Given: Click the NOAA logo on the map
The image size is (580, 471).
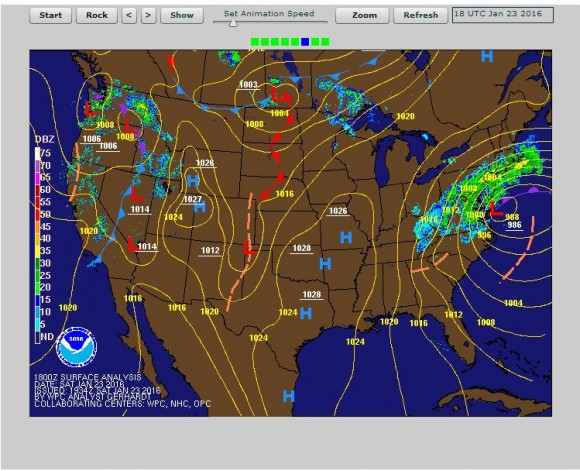Looking at the screenshot, I should coord(77,347).
